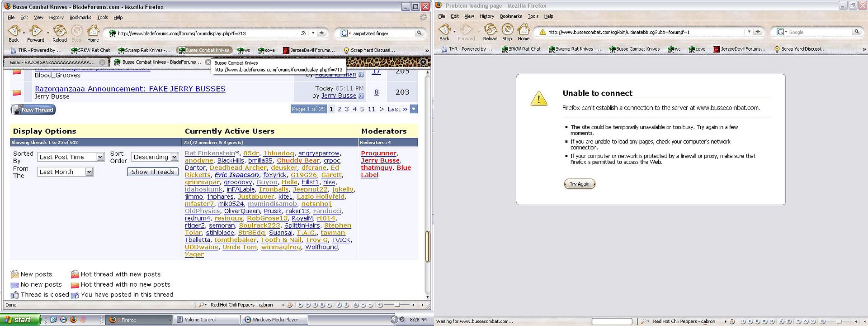Image resolution: width=868 pixels, height=326 pixels.
Task: Click RSS feed icon in bladeforums address bar
Action: (x=303, y=33)
